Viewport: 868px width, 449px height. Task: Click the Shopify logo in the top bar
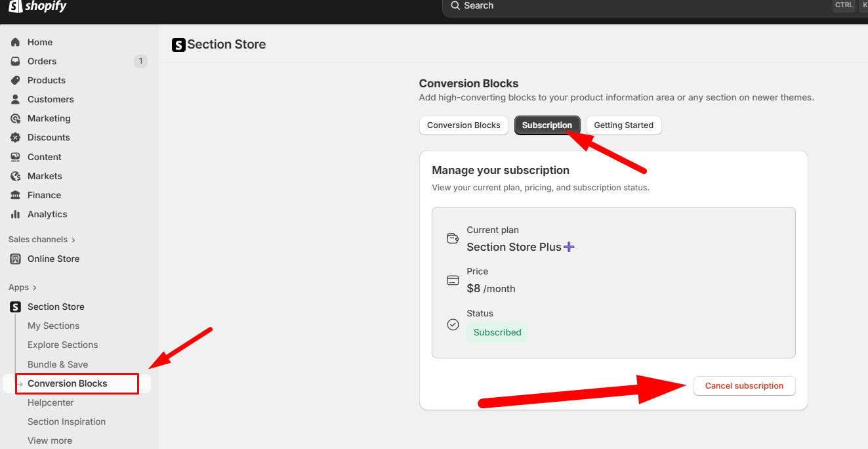pos(37,7)
